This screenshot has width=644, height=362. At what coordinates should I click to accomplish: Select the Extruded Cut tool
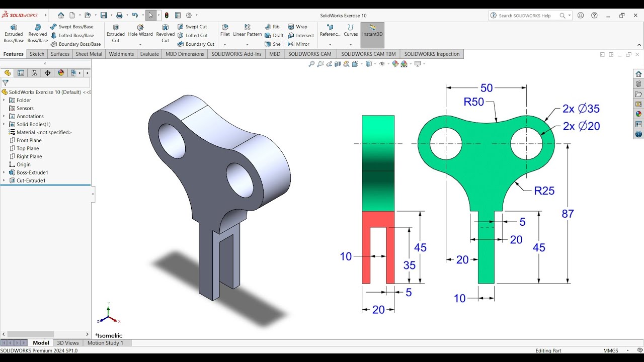(116, 33)
